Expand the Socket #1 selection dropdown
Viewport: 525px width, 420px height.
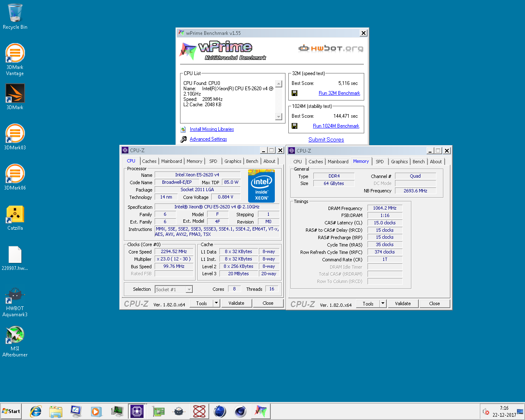(x=189, y=290)
